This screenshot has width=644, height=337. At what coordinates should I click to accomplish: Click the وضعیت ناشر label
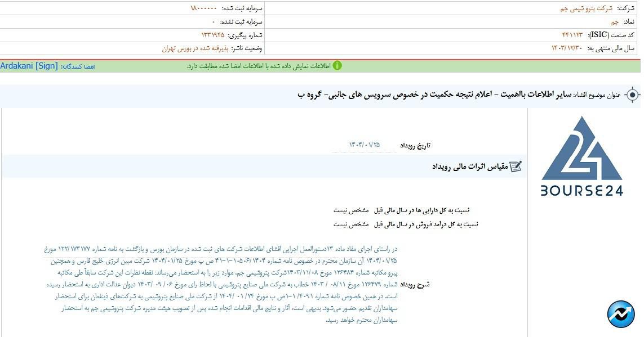[x=246, y=48]
